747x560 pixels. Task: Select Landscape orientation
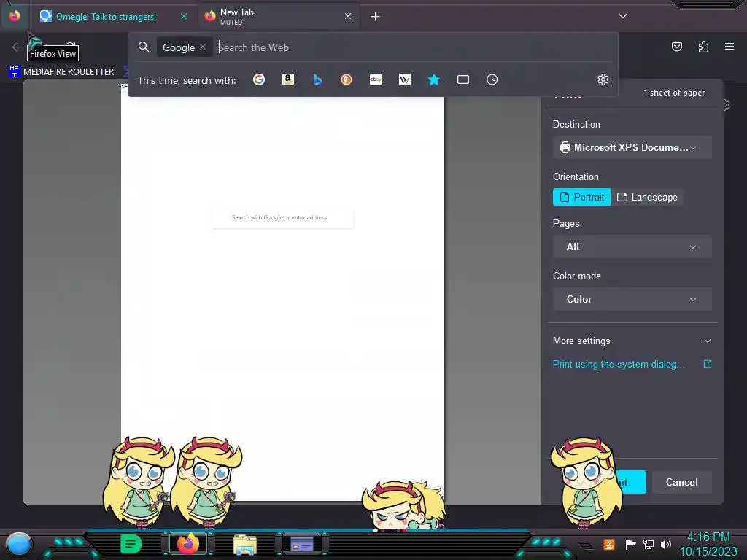tap(647, 197)
